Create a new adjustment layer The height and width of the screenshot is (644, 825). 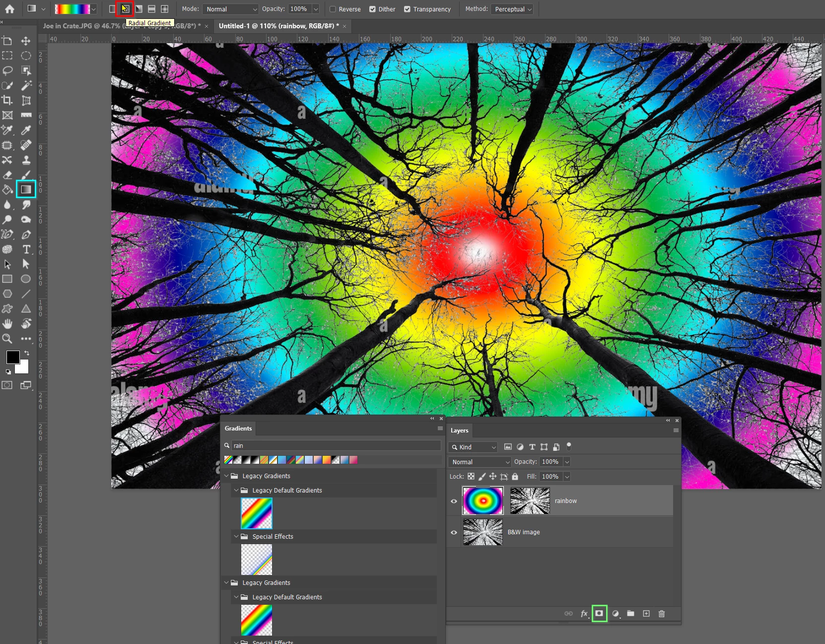coord(616,614)
